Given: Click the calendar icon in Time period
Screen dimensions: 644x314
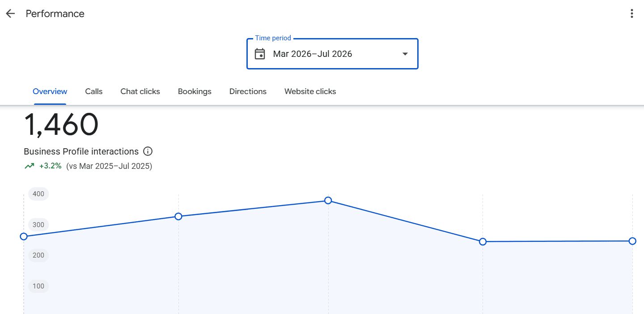Looking at the screenshot, I should (x=260, y=54).
